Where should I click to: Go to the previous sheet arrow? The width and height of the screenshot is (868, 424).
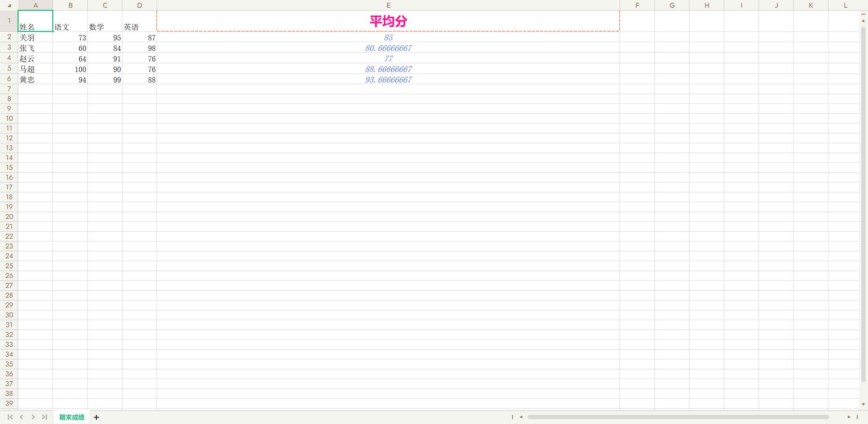click(21, 417)
